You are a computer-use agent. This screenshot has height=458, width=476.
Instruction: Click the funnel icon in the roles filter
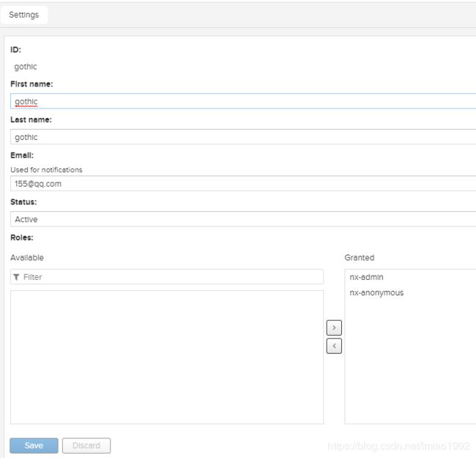[x=17, y=277]
